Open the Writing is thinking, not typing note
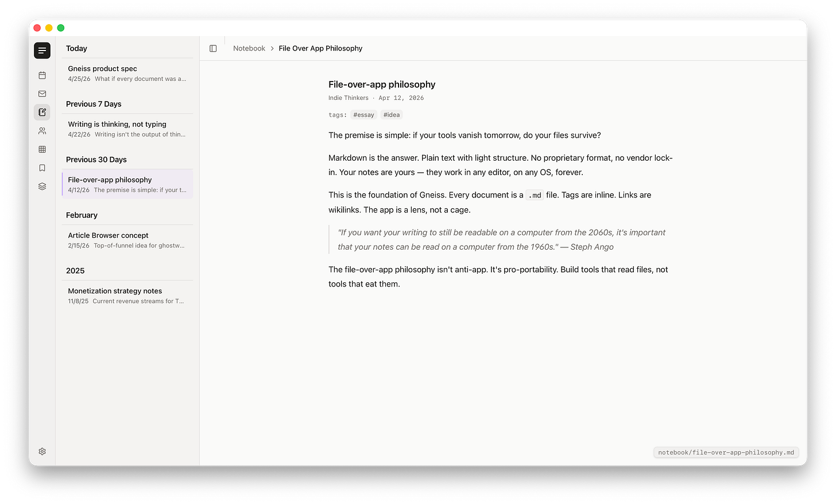This screenshot has width=836, height=504. (x=127, y=129)
